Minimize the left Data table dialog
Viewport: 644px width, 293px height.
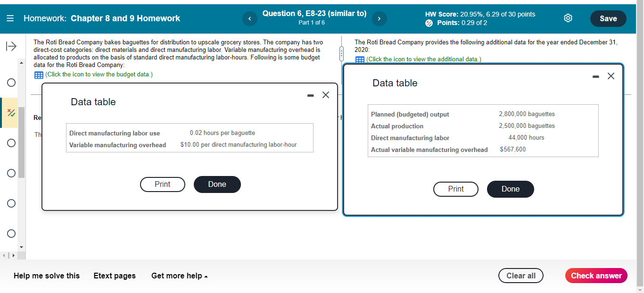(x=310, y=95)
